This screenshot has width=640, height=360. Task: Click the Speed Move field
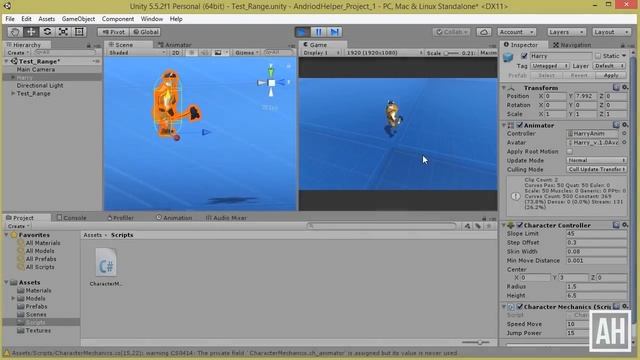tap(578, 324)
